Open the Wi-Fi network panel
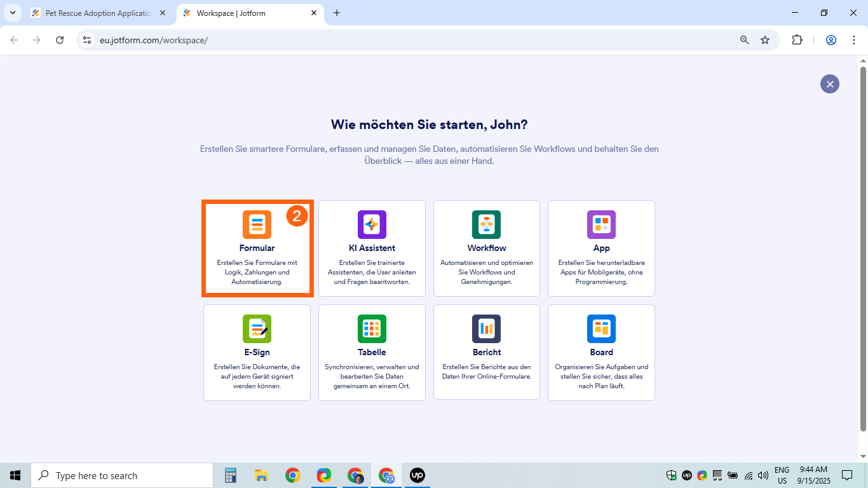868x488 pixels. click(x=749, y=475)
